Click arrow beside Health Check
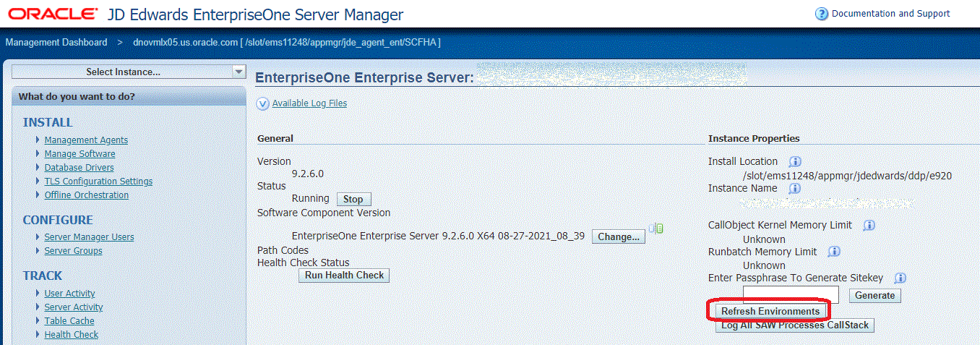Screen dimensions: 980x345 pyautogui.click(x=38, y=334)
